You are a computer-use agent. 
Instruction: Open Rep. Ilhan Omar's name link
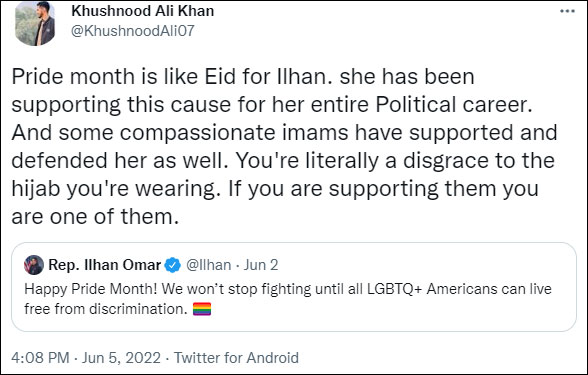(x=105, y=265)
